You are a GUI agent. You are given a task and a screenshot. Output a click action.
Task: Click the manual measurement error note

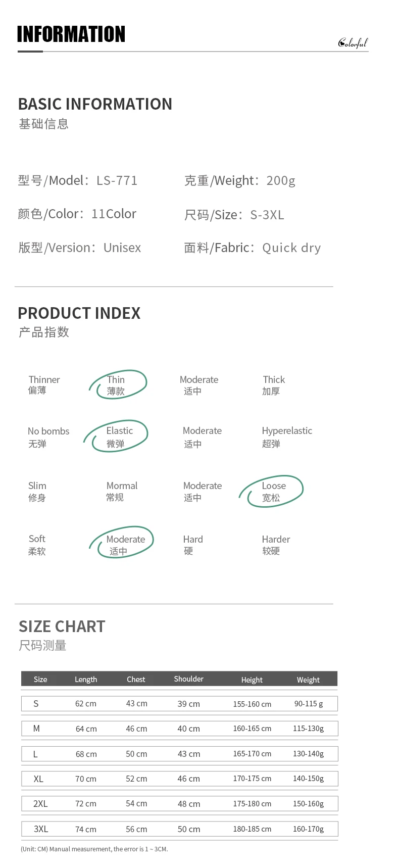tap(94, 849)
